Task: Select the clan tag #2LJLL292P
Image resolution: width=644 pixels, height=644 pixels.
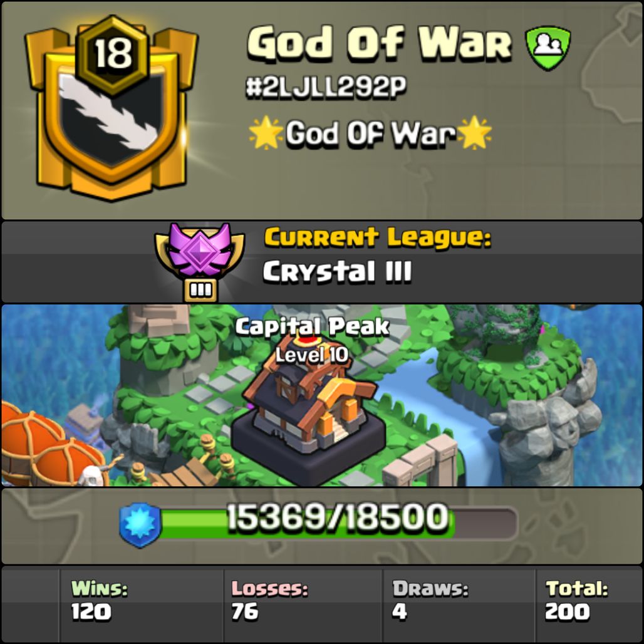Action: pyautogui.click(x=326, y=87)
